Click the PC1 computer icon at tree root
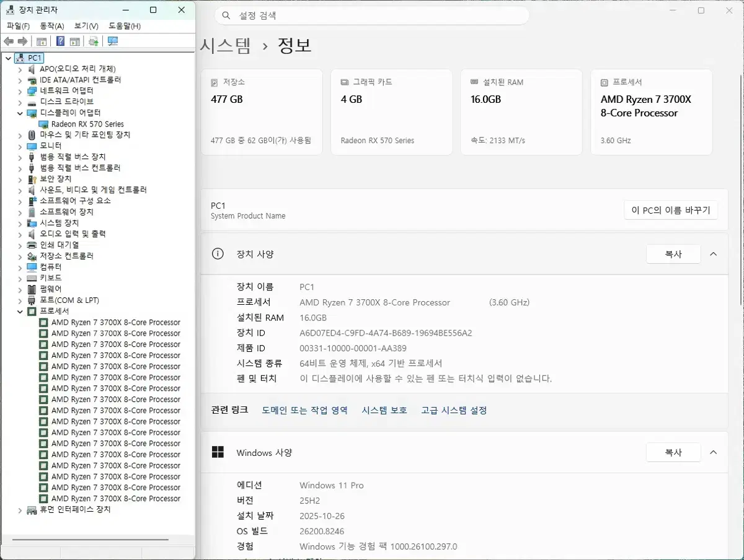744x560 pixels. pyautogui.click(x=20, y=58)
